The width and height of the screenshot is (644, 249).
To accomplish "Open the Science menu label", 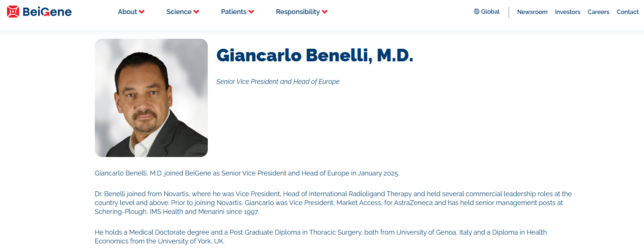I will [179, 12].
